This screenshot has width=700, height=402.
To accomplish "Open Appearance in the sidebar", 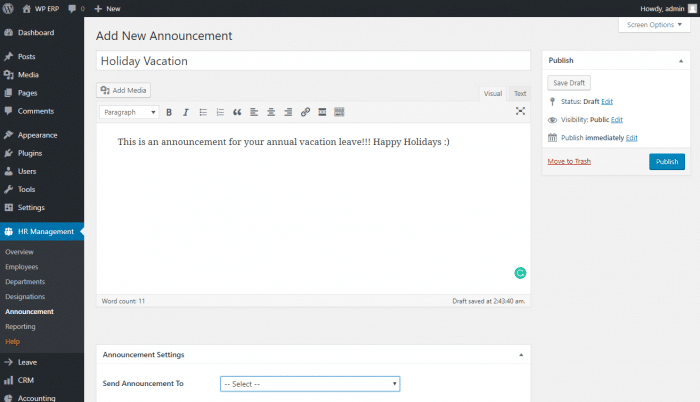I will click(42, 135).
